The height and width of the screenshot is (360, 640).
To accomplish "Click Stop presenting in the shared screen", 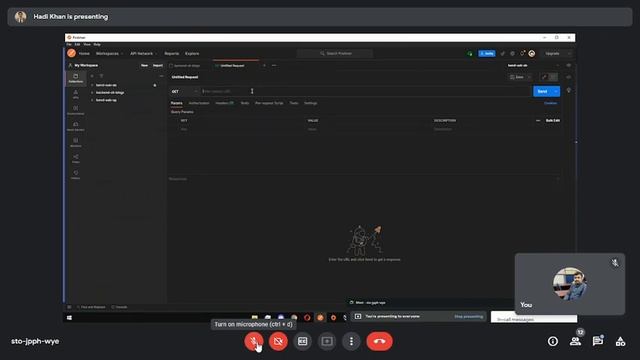I will click(469, 316).
